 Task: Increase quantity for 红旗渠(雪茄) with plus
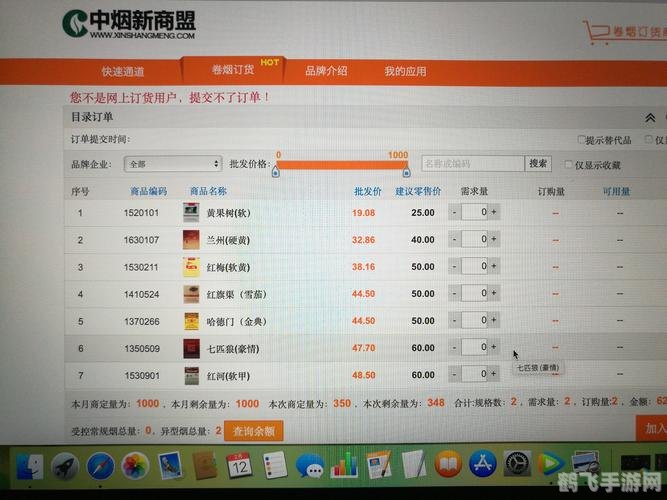coord(494,293)
